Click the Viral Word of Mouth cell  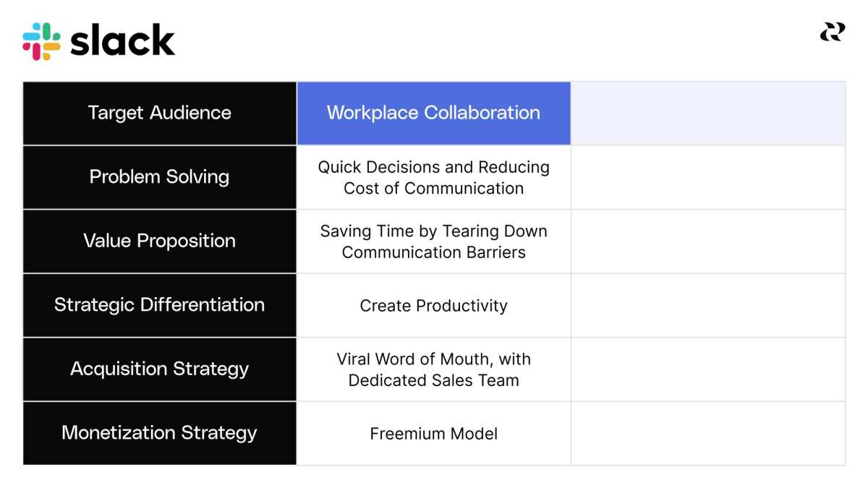pyautogui.click(x=433, y=369)
